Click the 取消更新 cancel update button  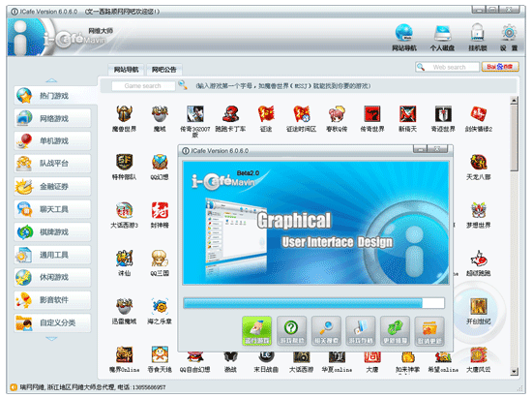pyautogui.click(x=429, y=331)
